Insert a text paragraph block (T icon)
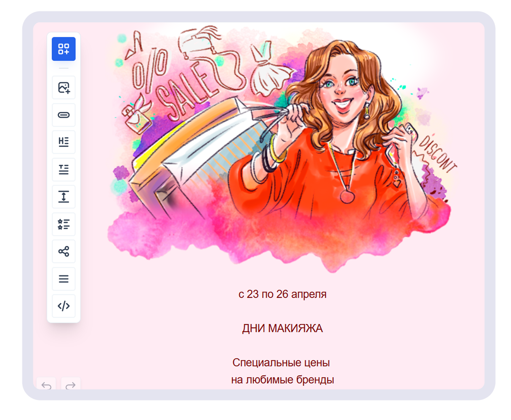 (64, 169)
